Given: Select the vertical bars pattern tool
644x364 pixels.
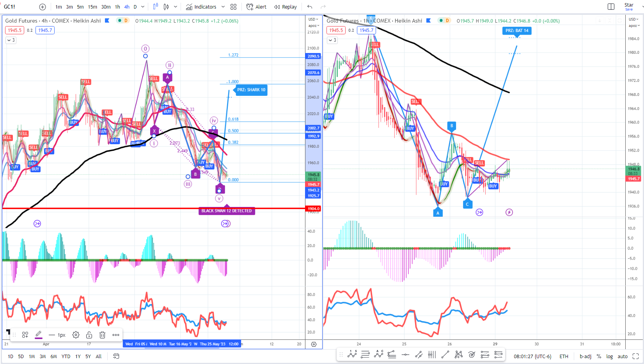Looking at the screenshot, I should tap(432, 354).
